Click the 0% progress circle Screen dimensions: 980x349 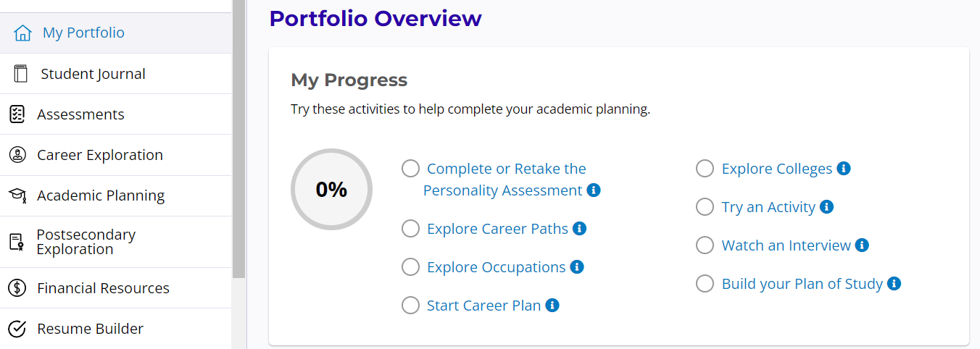pyautogui.click(x=331, y=190)
